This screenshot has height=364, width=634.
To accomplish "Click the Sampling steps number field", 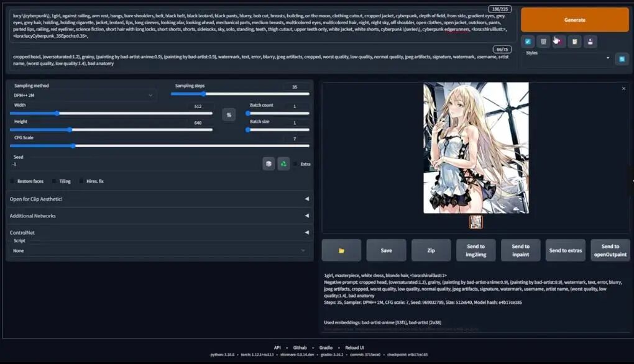I will [296, 86].
